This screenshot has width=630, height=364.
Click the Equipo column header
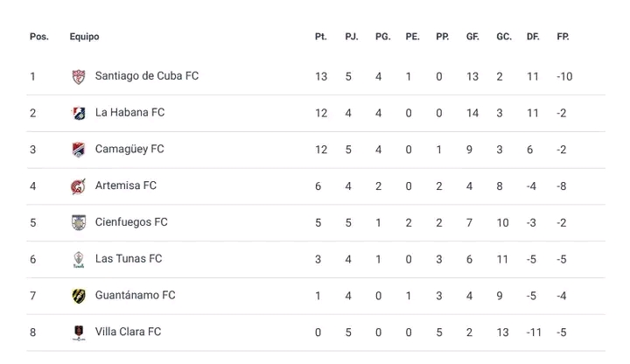(84, 37)
